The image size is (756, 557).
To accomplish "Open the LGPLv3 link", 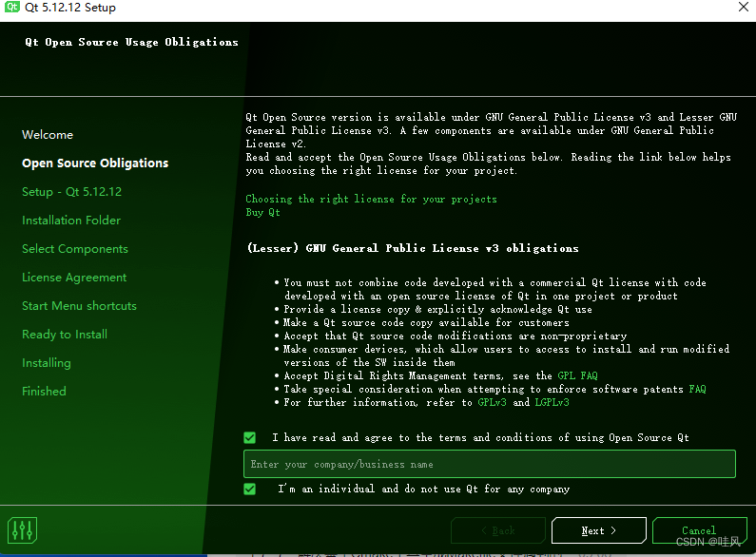I will (x=552, y=402).
